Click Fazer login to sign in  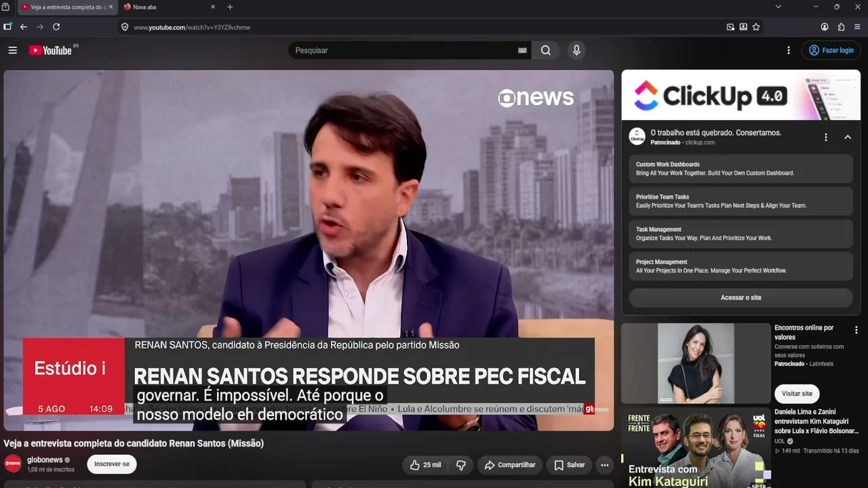(831, 50)
